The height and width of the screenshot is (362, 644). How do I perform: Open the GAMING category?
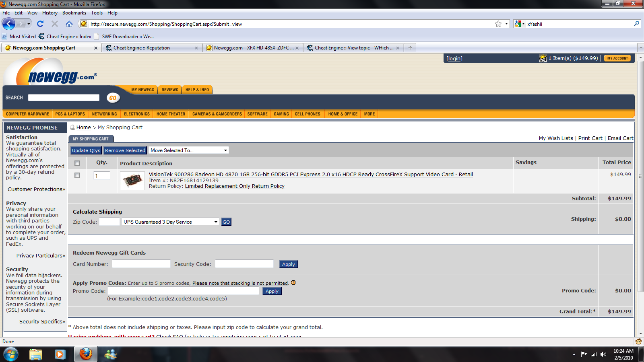pyautogui.click(x=281, y=114)
